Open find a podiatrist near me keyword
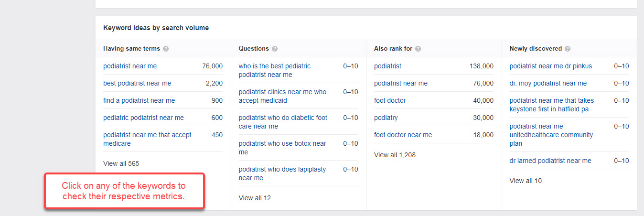This screenshot has height=216, width=644. click(139, 100)
